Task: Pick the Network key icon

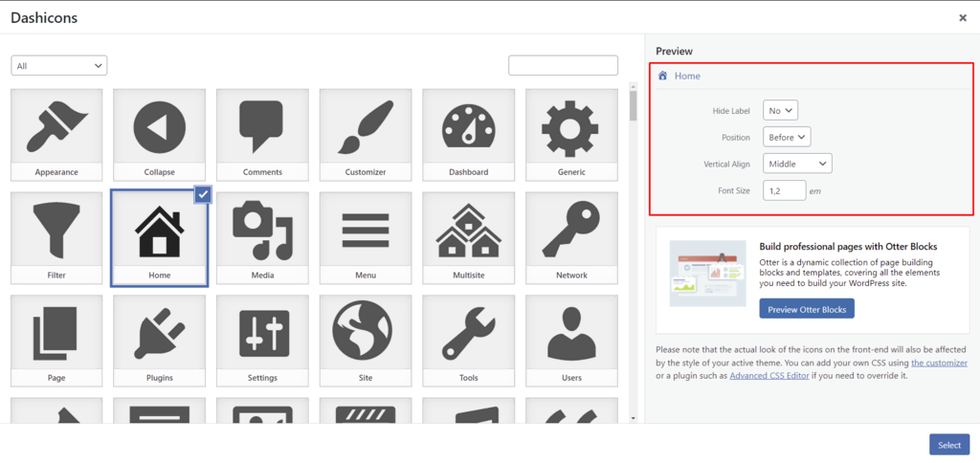Action: click(x=571, y=237)
